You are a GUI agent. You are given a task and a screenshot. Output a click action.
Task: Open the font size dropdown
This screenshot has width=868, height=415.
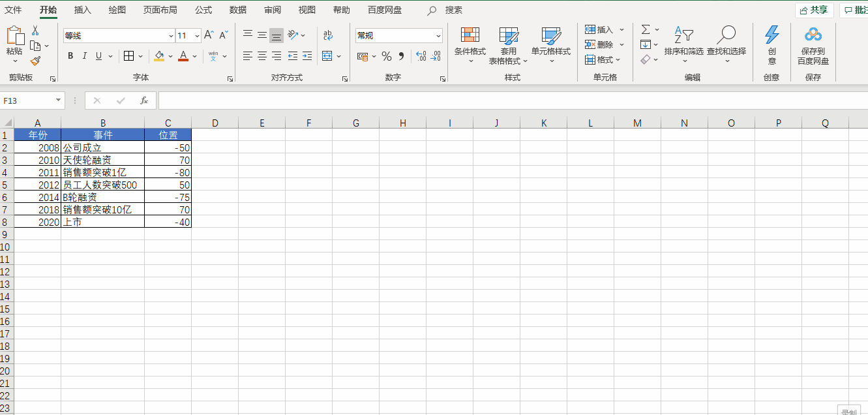197,36
